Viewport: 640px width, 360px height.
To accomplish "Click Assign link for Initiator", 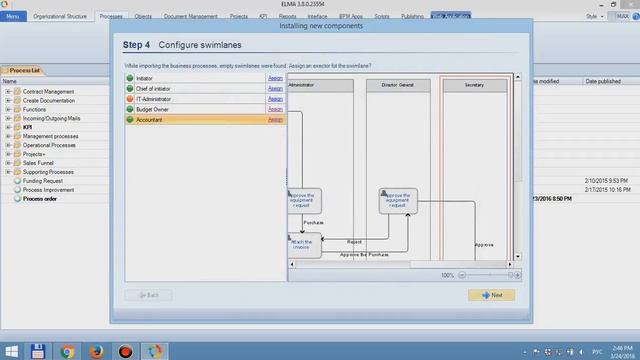I will coord(275,78).
